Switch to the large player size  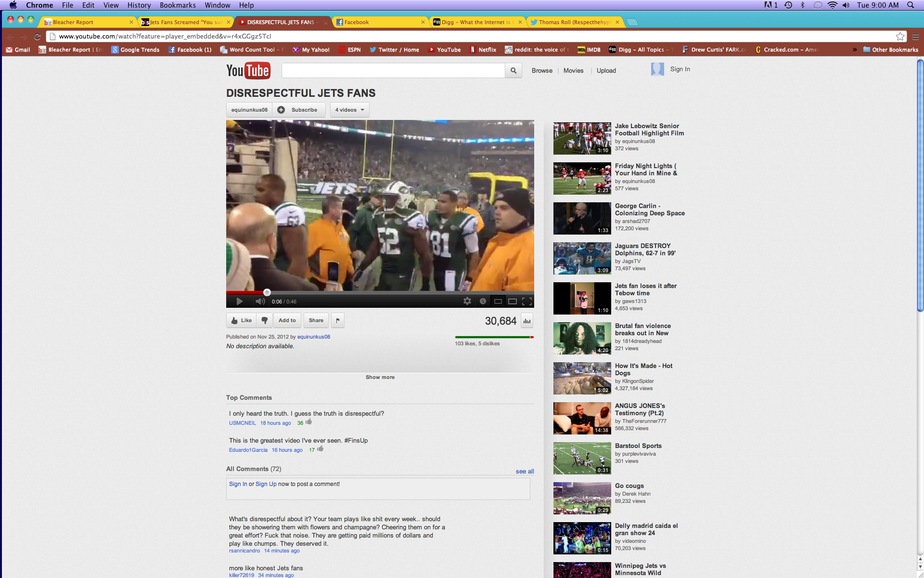pyautogui.click(x=513, y=302)
